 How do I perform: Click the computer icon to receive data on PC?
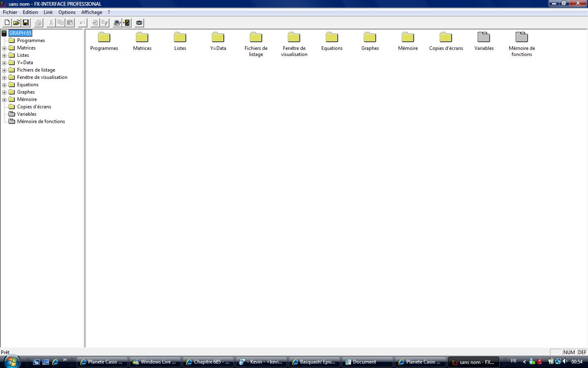click(117, 23)
